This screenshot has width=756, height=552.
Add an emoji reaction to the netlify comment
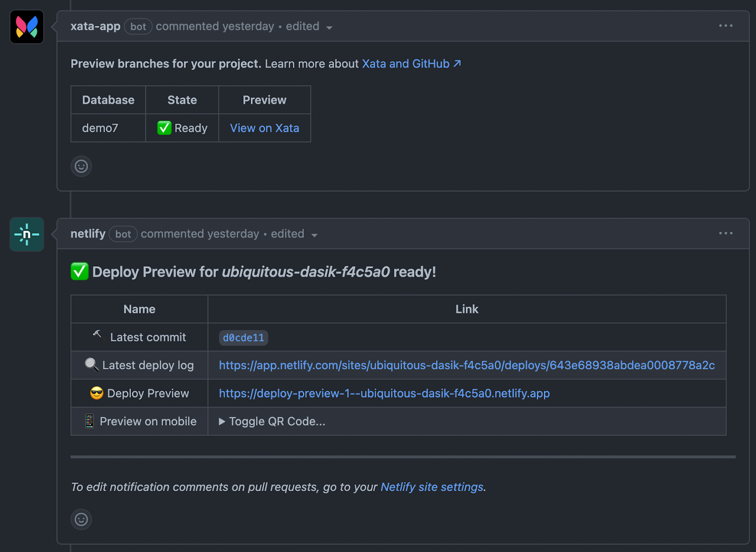(81, 519)
